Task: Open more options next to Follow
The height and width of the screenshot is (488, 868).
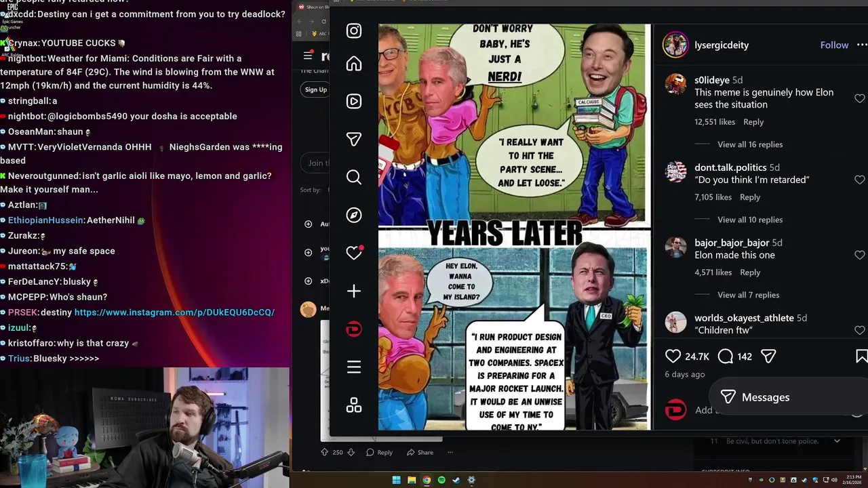Action: [x=862, y=45]
